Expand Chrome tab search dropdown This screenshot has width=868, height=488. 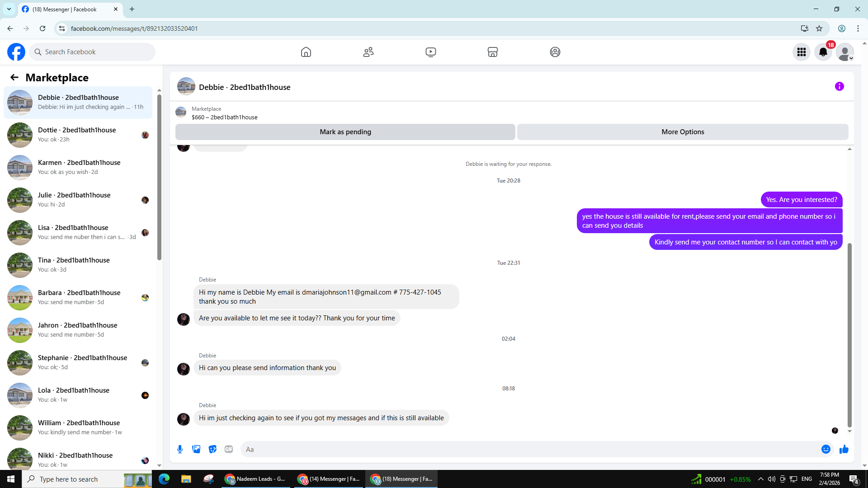(x=9, y=9)
